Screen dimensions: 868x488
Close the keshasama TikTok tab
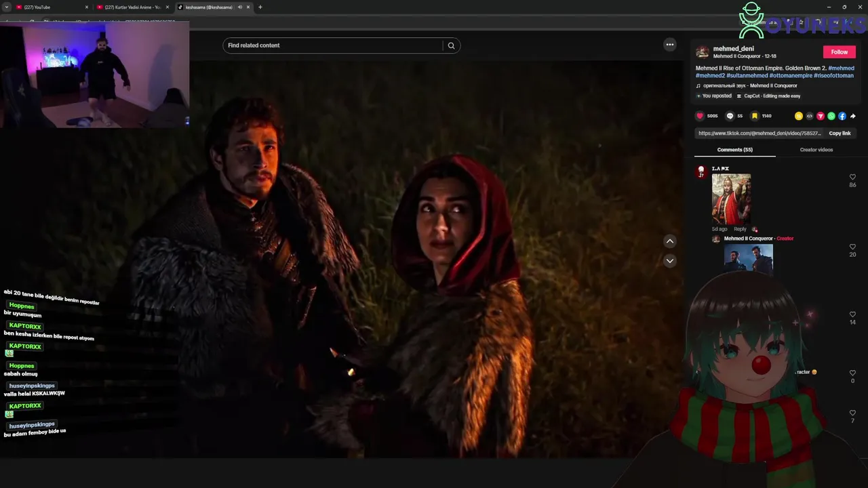pyautogui.click(x=248, y=7)
